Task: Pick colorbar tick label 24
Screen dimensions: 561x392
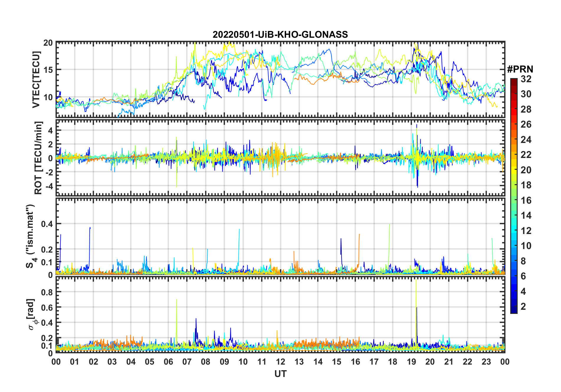Action: pos(526,140)
